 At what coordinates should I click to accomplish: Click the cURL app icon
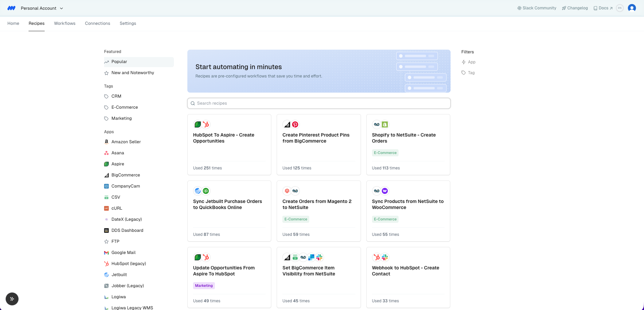(x=106, y=208)
